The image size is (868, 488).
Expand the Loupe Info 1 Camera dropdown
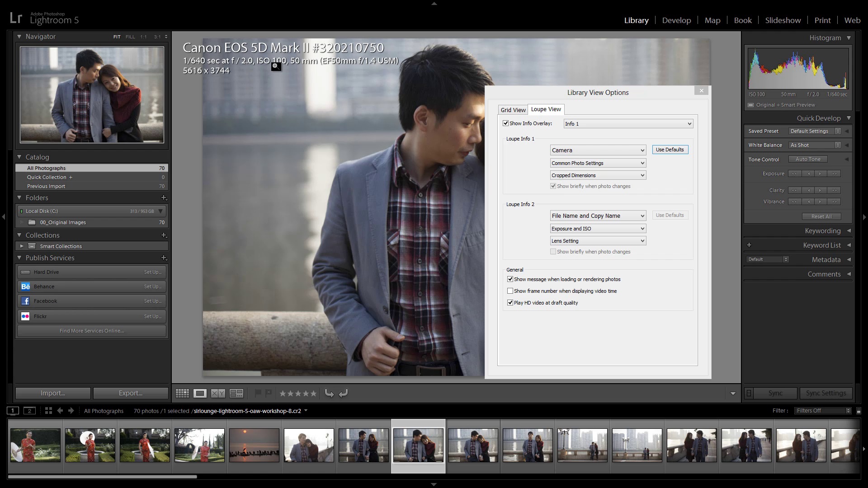597,150
